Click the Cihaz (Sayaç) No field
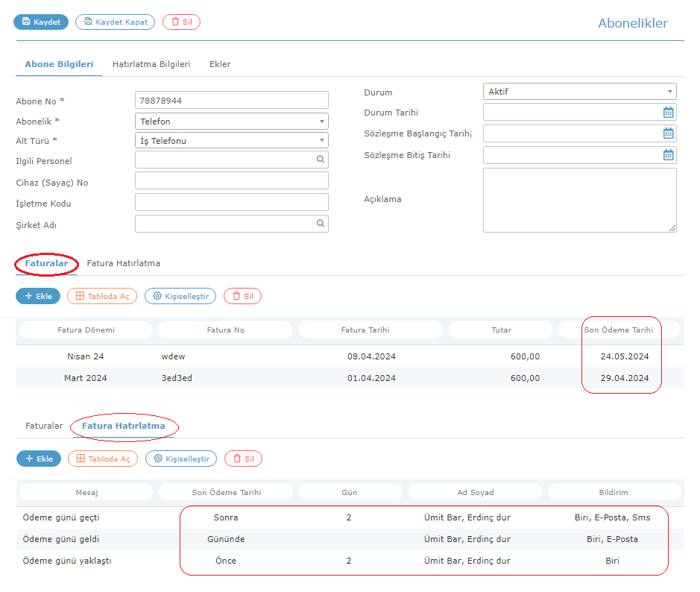 (232, 181)
